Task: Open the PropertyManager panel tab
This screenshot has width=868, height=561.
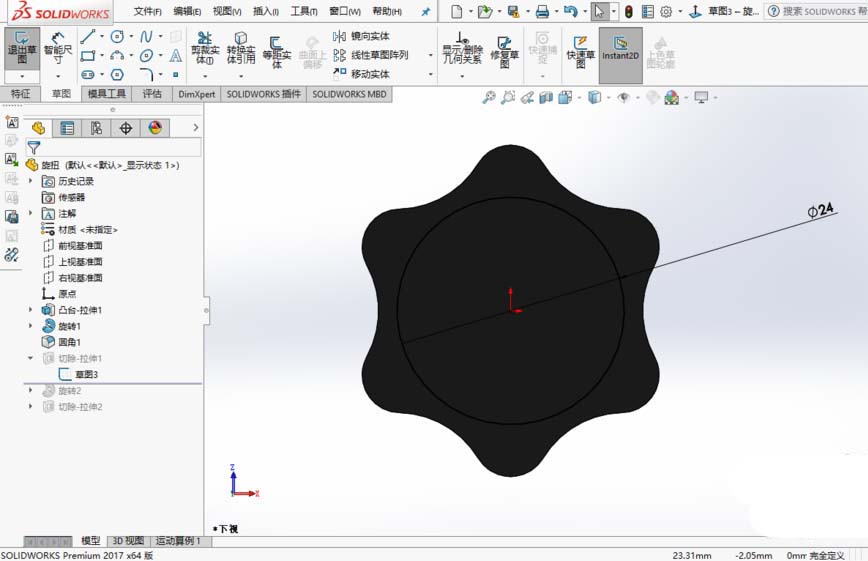Action: tap(67, 128)
